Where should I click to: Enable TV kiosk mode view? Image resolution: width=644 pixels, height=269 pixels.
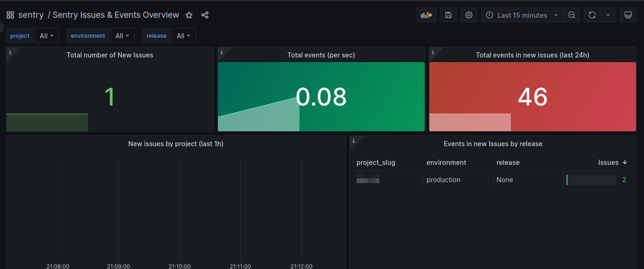click(x=628, y=14)
